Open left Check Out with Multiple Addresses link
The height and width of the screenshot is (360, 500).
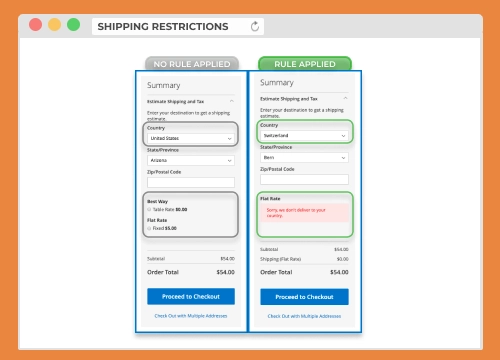[191, 316]
